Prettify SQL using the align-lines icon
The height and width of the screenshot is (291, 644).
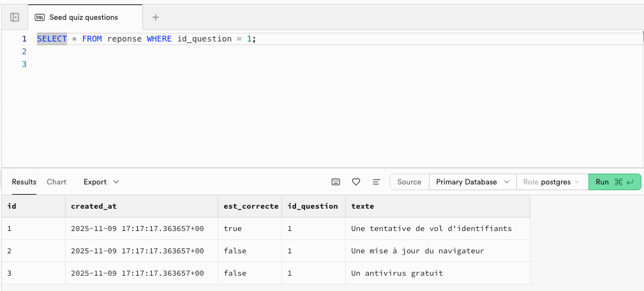[376, 182]
